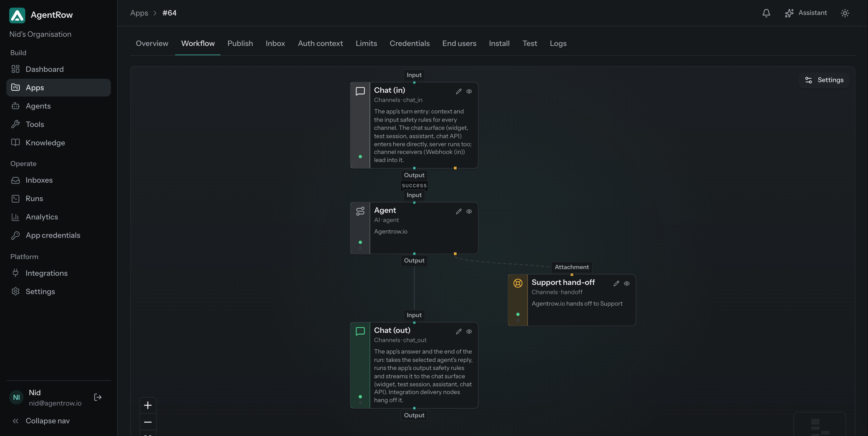The width and height of the screenshot is (868, 436).
Task: Edit the Chat (out) node pencil icon
Action: [459, 331]
